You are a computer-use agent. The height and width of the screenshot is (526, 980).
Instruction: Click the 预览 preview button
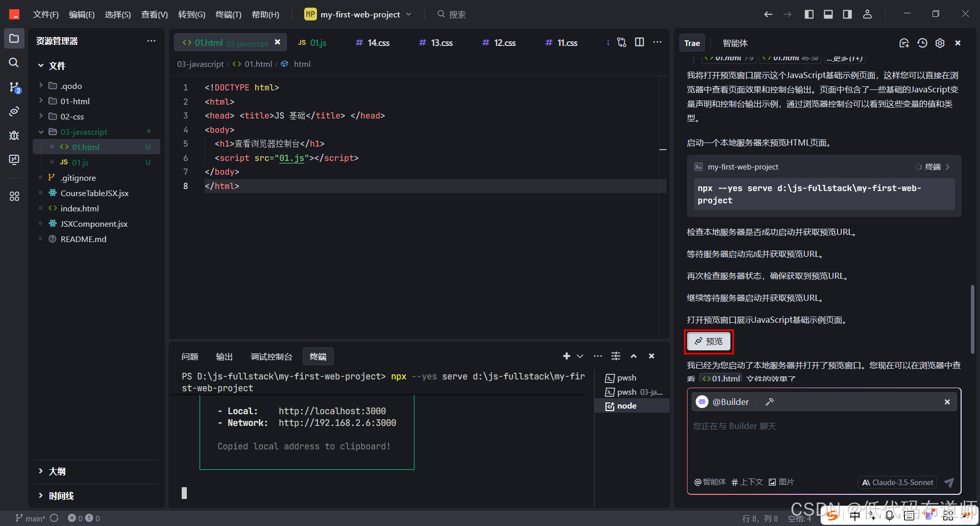[708, 341]
